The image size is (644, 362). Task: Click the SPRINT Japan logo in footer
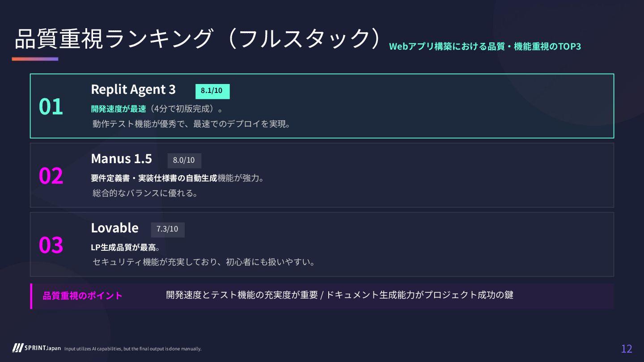point(37,348)
